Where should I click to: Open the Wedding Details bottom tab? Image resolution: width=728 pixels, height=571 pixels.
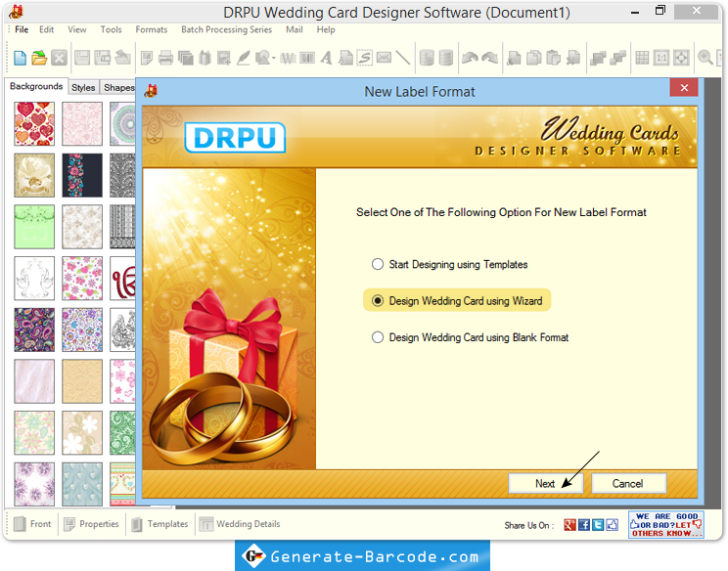pyautogui.click(x=240, y=524)
